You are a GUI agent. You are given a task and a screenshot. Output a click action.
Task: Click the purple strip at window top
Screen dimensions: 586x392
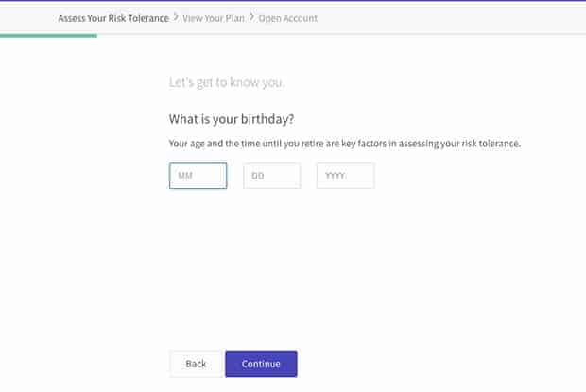click(x=293, y=1)
